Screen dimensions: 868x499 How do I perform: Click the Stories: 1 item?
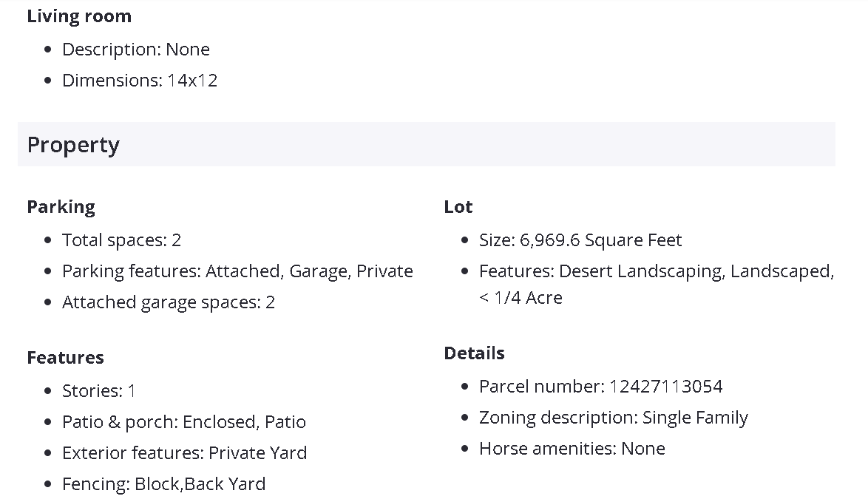[99, 391]
